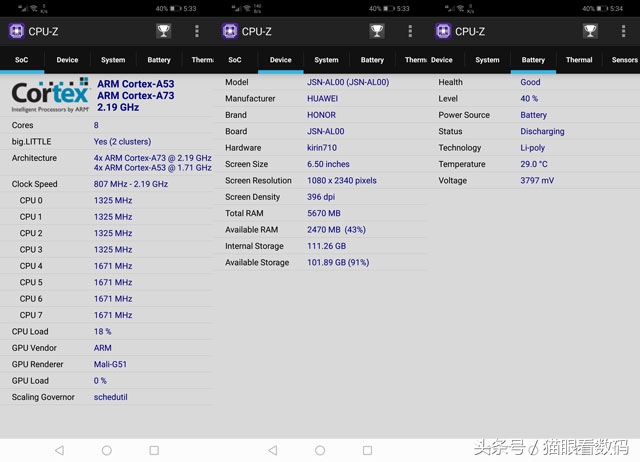Tap the trophy icon in the left CPU-Z screen

pyautogui.click(x=163, y=31)
